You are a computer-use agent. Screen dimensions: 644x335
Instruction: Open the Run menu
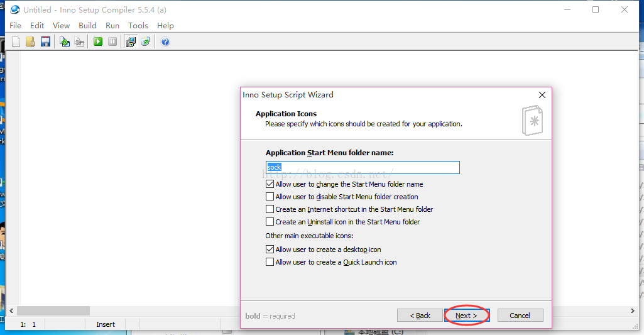112,26
